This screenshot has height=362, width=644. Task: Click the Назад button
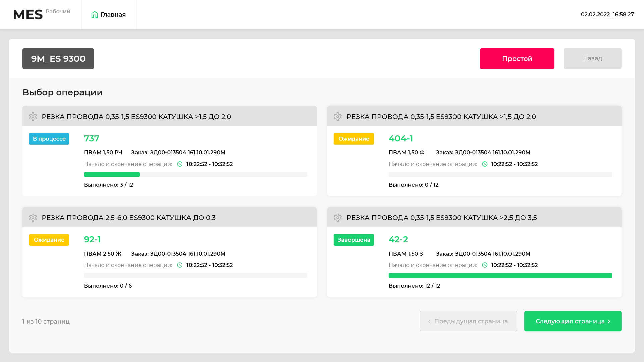point(592,58)
